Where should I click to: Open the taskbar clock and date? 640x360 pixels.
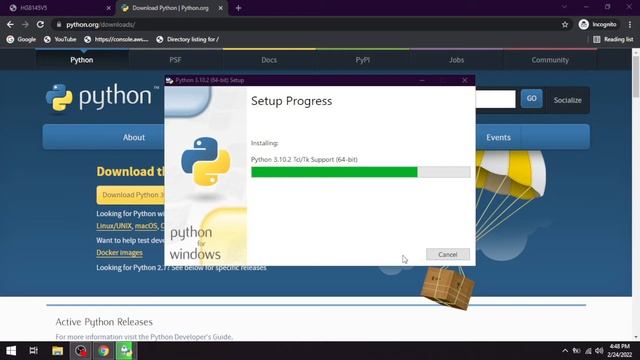coord(620,351)
